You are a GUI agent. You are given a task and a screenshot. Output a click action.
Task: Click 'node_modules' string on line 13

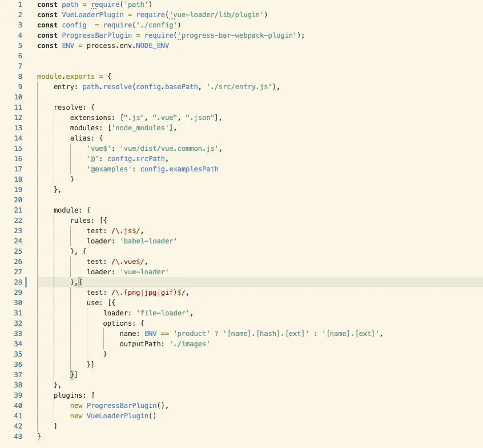pyautogui.click(x=140, y=128)
